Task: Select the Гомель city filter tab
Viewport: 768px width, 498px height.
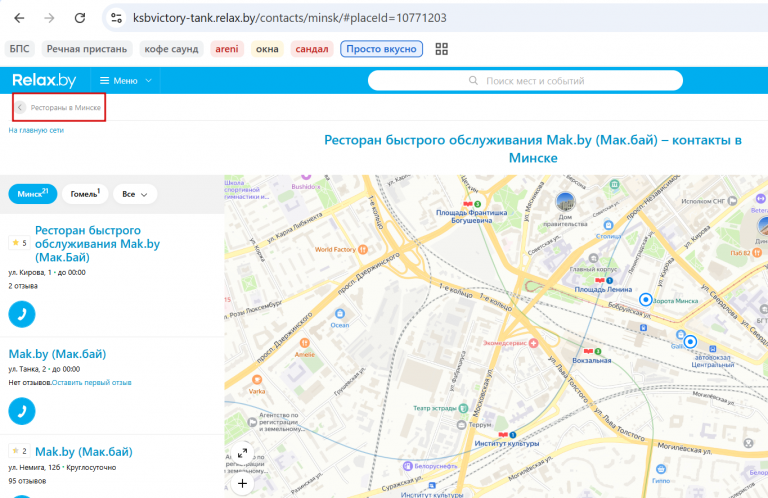Action: click(85, 194)
